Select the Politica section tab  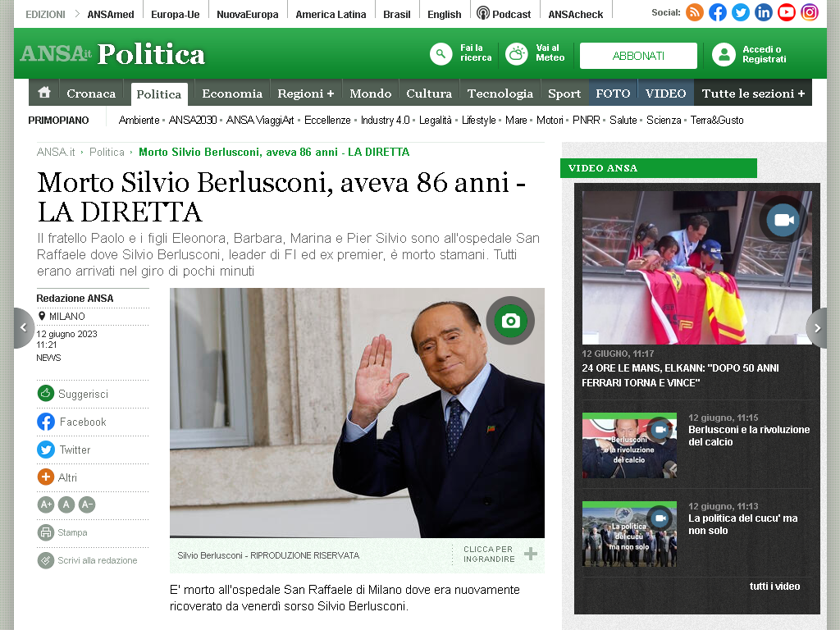159,94
